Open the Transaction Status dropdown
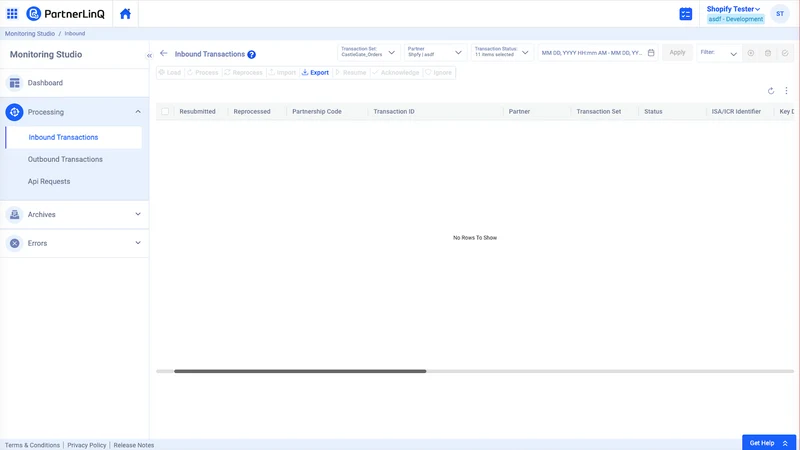The width and height of the screenshot is (800, 450). pos(502,52)
